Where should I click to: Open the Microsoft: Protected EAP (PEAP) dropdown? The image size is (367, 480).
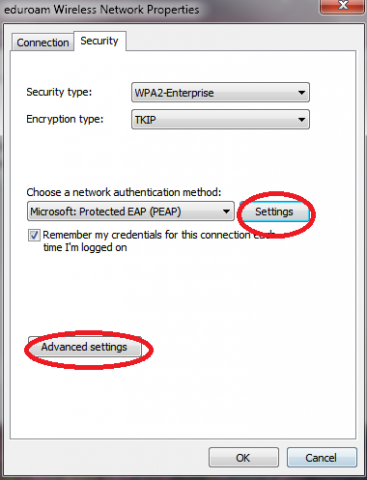coord(131,211)
